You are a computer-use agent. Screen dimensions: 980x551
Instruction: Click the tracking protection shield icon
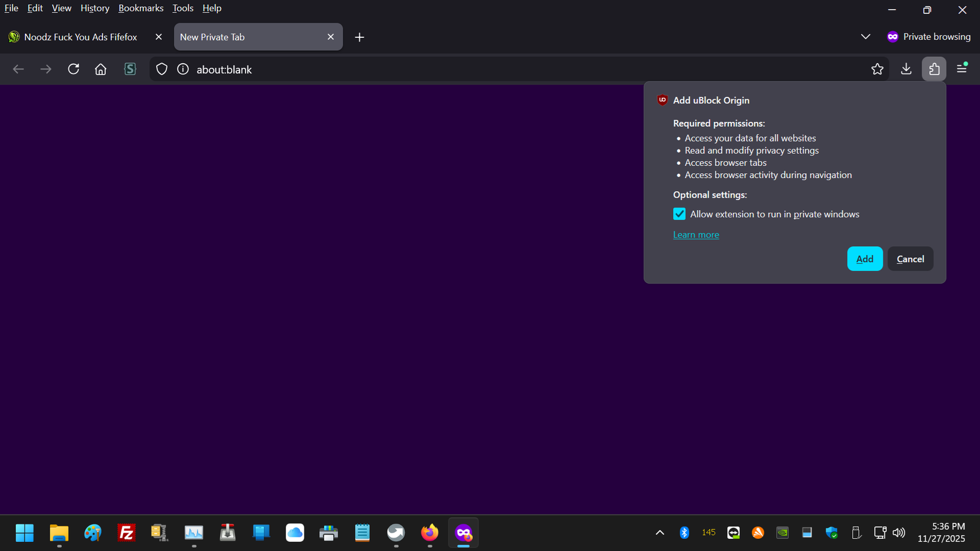tap(162, 69)
